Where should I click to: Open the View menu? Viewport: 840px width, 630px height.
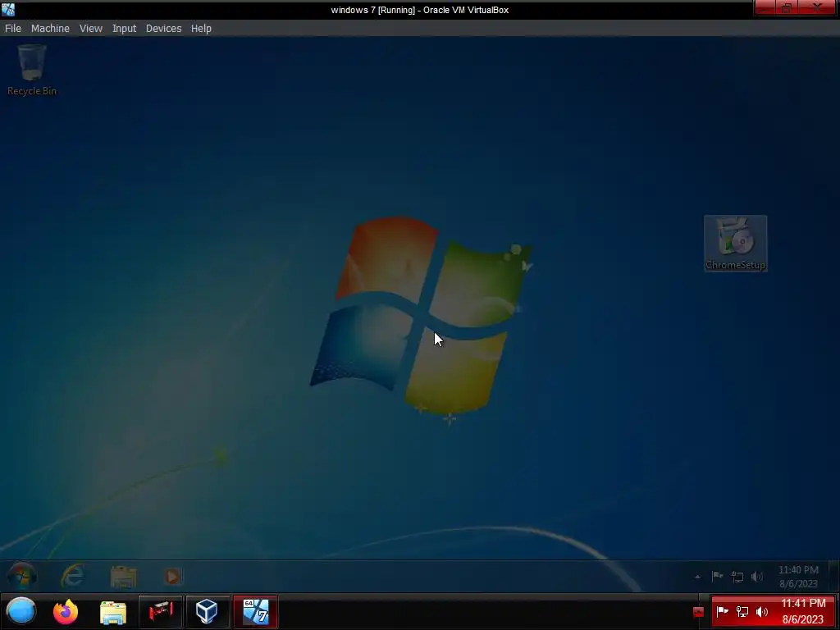tap(91, 29)
